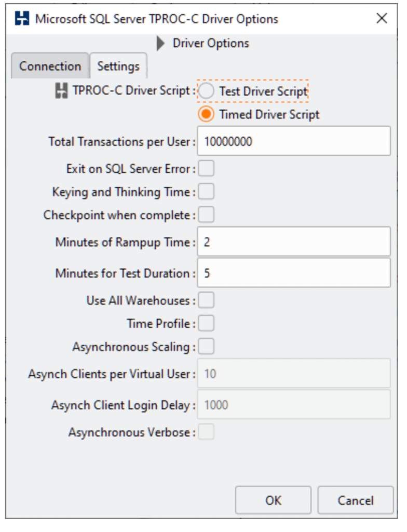Select the Settings tab
The image size is (407, 532).
(118, 66)
